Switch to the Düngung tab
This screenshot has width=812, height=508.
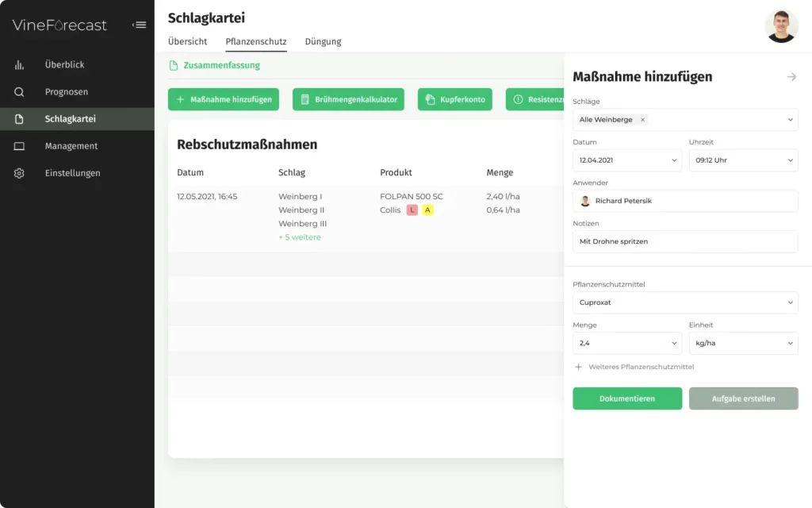[324, 41]
